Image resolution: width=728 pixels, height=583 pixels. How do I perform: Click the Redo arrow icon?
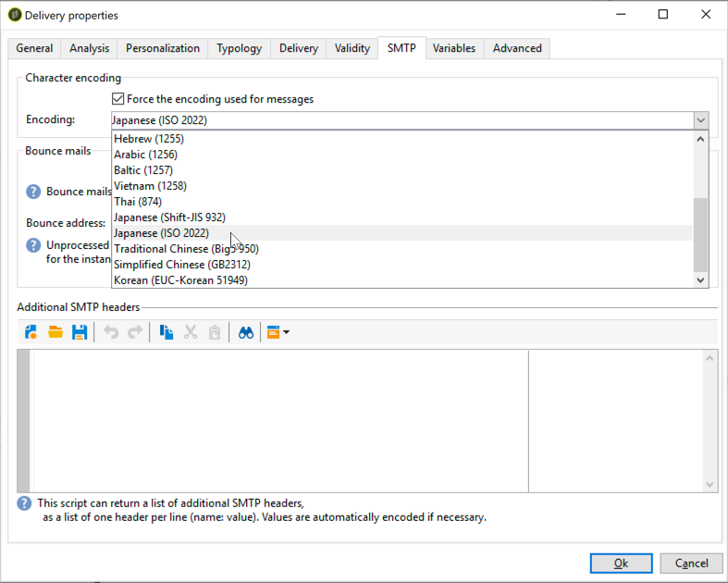click(x=135, y=332)
